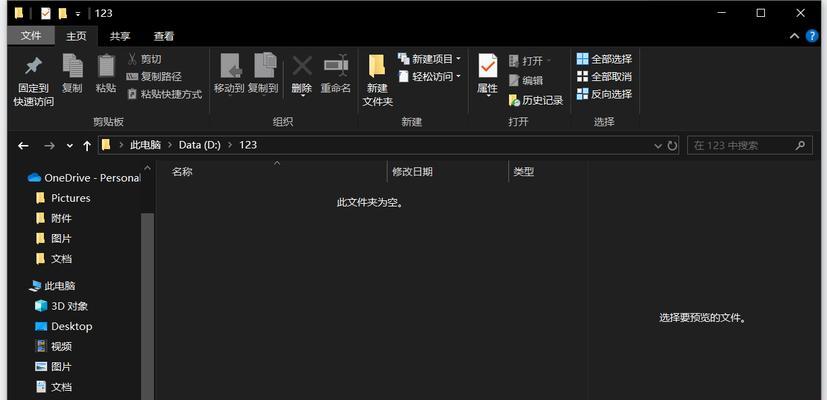Click Paste shortcut (粘贴快捷方式)
The image size is (827, 400).
(x=165, y=94)
